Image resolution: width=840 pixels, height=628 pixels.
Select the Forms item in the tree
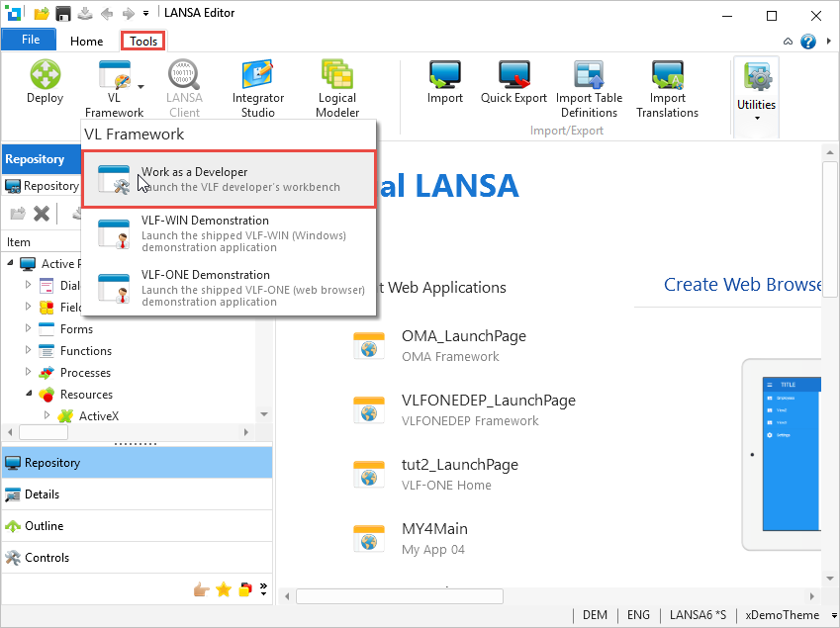point(76,329)
